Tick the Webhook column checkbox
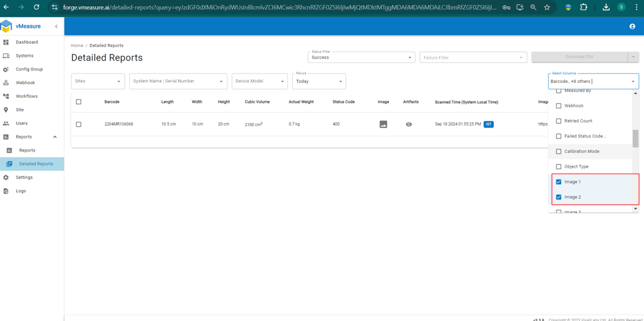 559,106
